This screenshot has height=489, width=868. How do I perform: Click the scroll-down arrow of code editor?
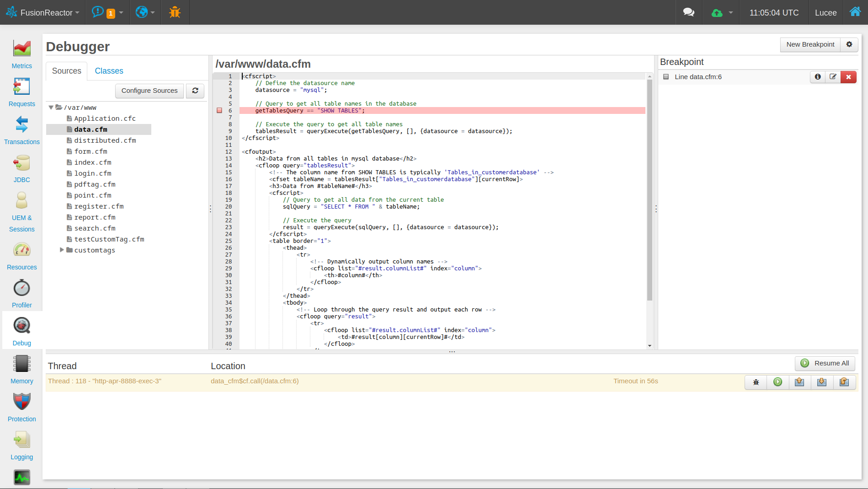[x=650, y=346]
